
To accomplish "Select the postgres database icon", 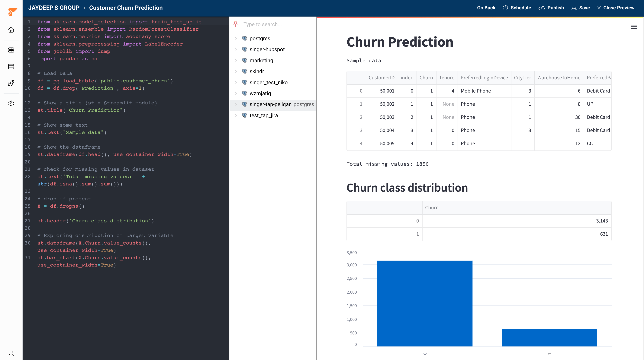I will (x=244, y=38).
